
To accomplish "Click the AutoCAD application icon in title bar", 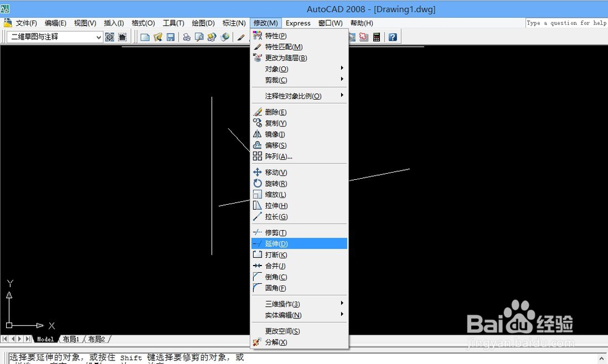I will (5, 9).
